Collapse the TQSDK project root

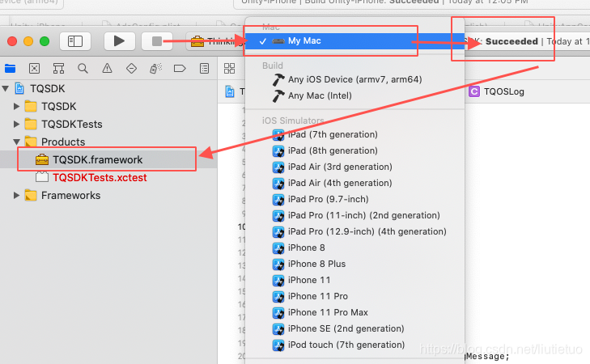[6, 89]
